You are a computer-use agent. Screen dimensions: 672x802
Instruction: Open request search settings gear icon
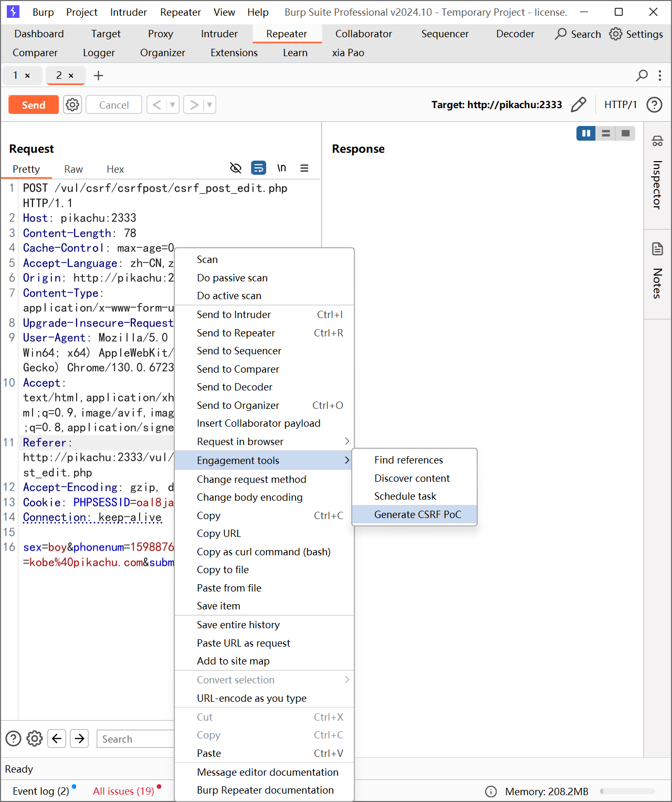35,738
